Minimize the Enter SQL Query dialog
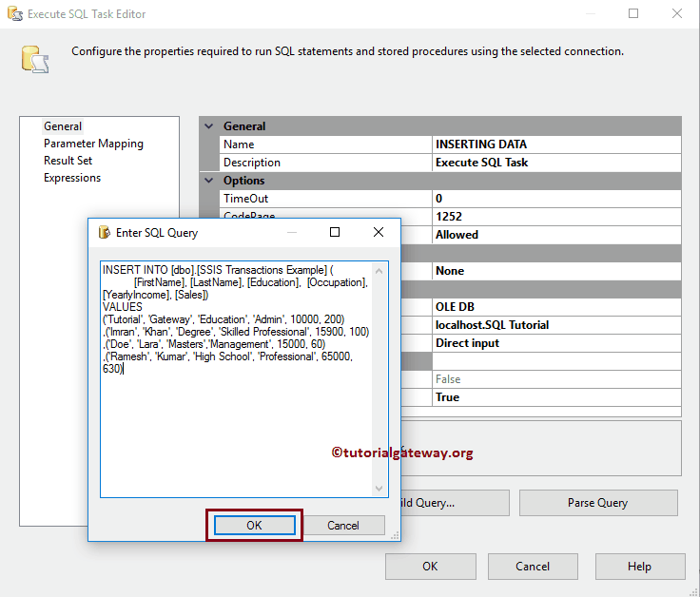This screenshot has height=597, width=700. [x=292, y=233]
